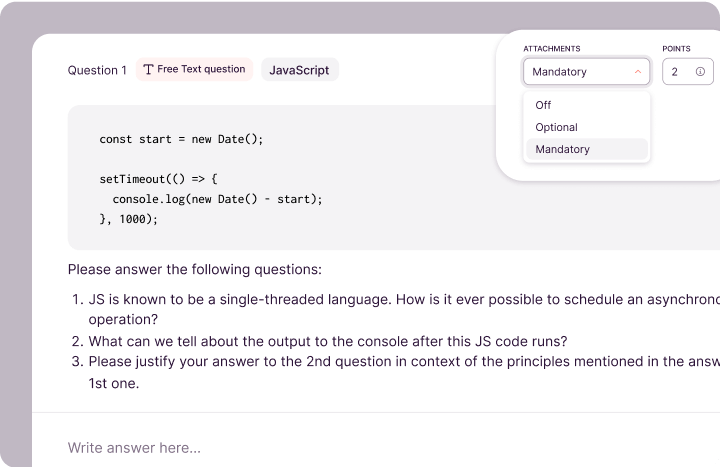Click the Free Text question T icon

click(149, 70)
